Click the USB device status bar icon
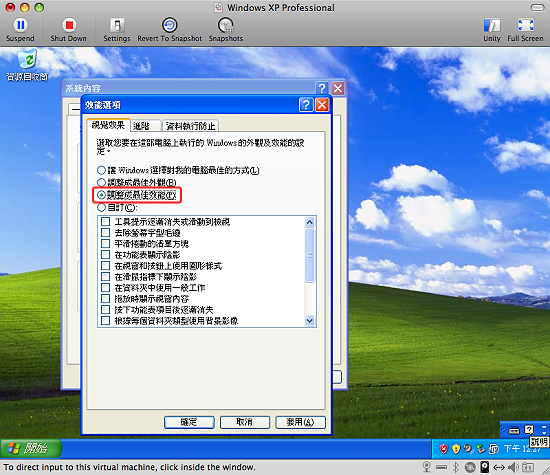Image resolution: width=550 pixels, height=475 pixels. (441, 467)
